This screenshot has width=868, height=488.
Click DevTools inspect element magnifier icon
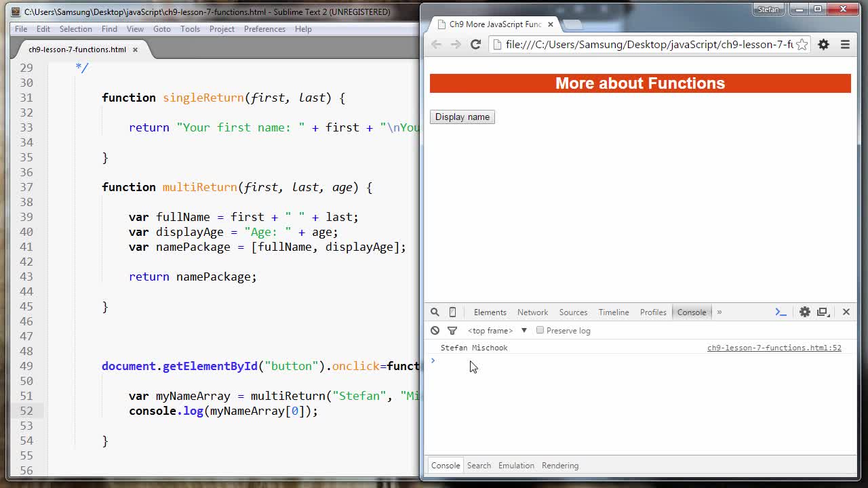435,312
